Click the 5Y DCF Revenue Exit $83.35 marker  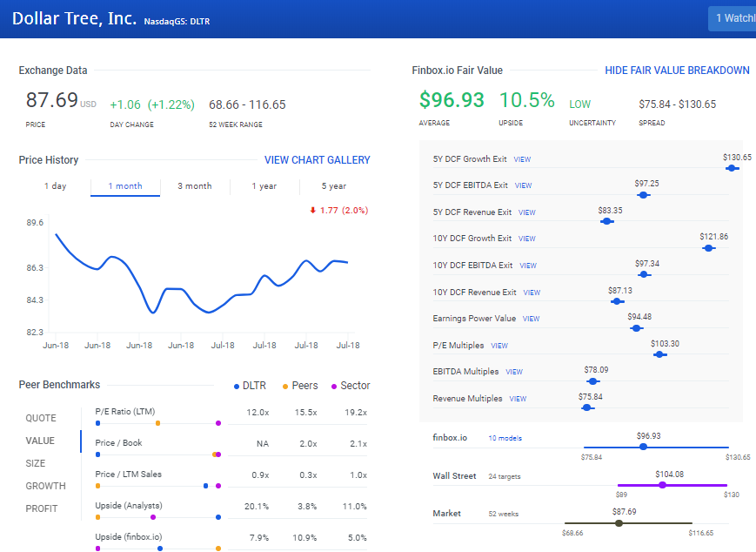pos(607,221)
